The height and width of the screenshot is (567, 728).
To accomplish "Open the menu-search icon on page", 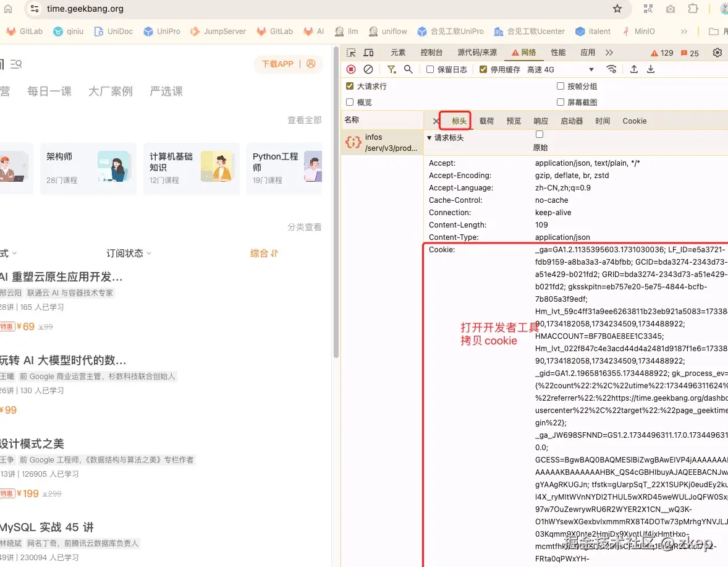I will 16,64.
